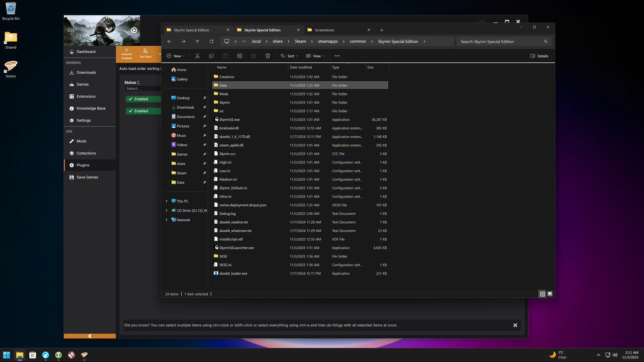This screenshot has height=362, width=644.
Task: Expand This PC in the navigation pane
Action: (167, 201)
